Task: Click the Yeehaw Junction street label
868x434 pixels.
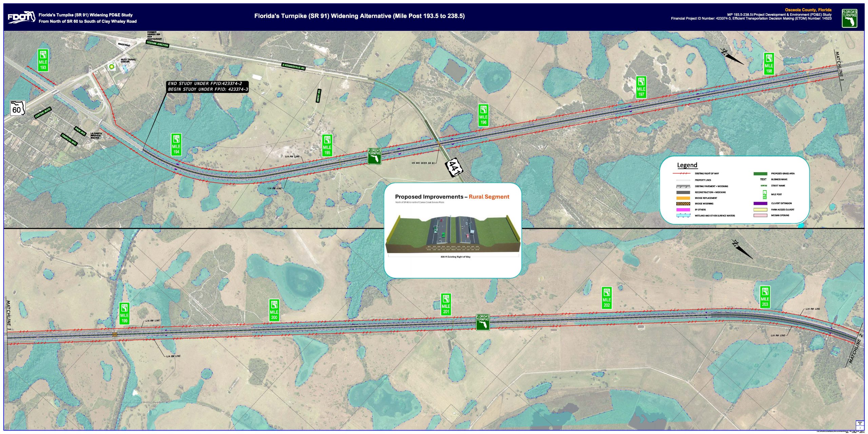Action: pyautogui.click(x=157, y=44)
